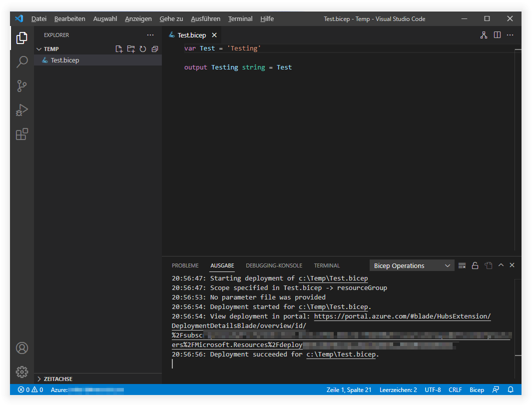The width and height of the screenshot is (532, 405).
Task: Open the Bicep Operations channel dropdown
Action: coord(412,265)
